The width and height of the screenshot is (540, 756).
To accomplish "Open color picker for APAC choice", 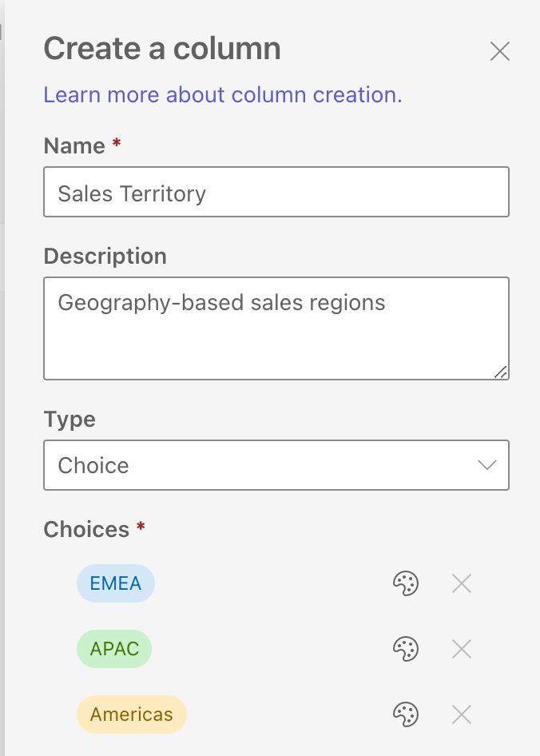I will point(406,650).
